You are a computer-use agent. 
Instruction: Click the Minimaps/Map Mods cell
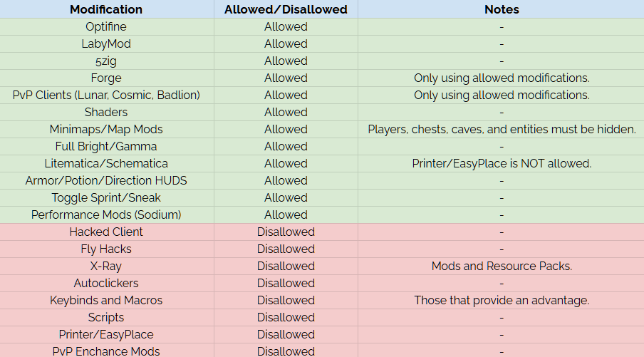106,129
